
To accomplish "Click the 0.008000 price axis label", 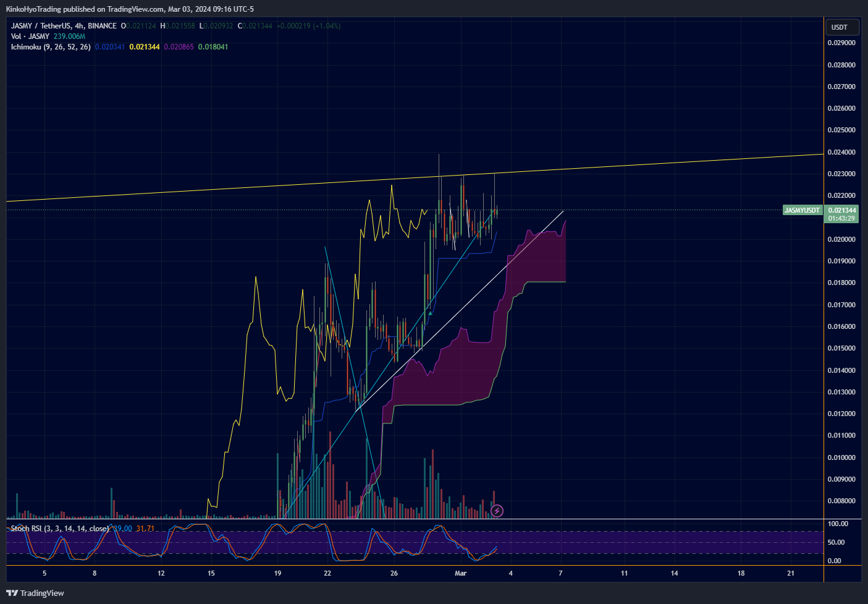I will (x=841, y=501).
